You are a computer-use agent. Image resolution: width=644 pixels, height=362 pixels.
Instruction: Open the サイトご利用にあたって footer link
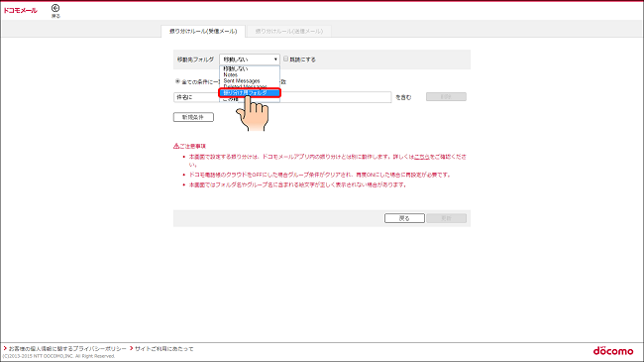pos(163,348)
